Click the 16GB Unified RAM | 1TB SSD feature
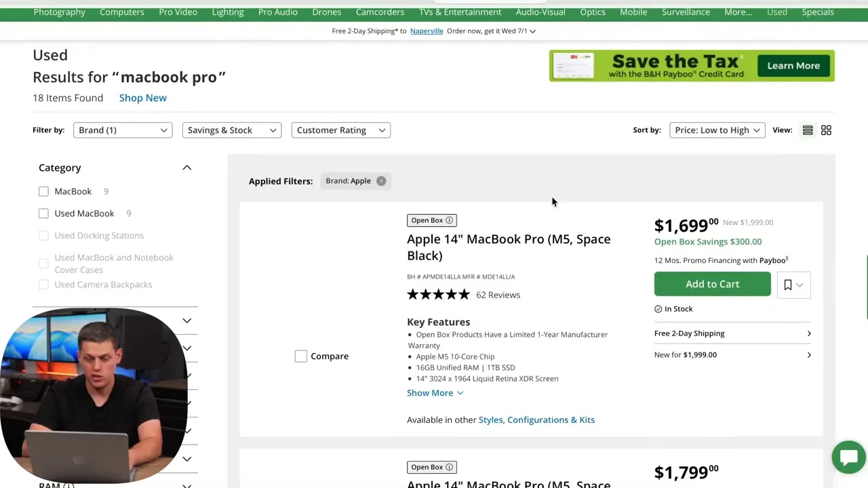Screen dimensions: 868x488 [x=465, y=367]
